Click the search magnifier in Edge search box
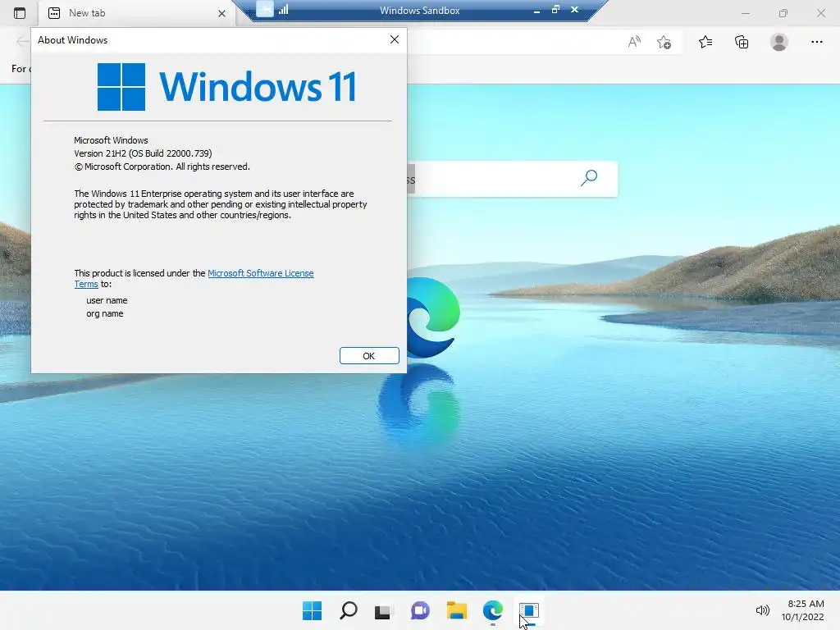This screenshot has height=630, width=840. [589, 178]
